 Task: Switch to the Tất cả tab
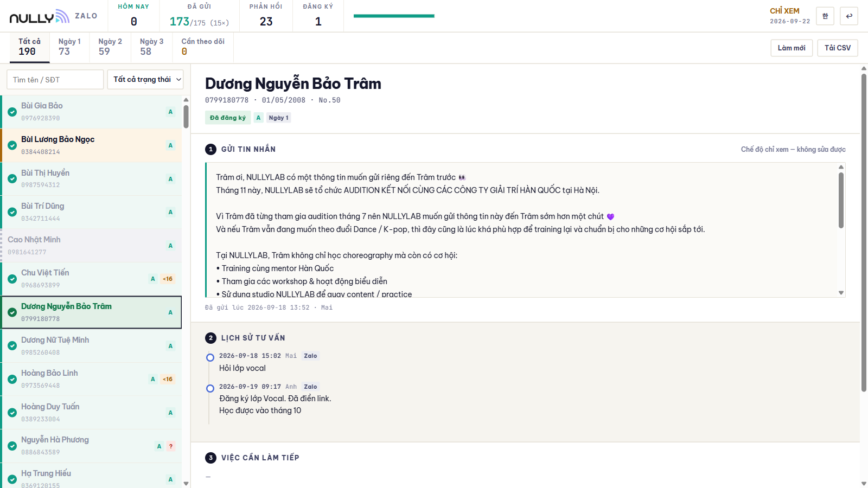29,47
